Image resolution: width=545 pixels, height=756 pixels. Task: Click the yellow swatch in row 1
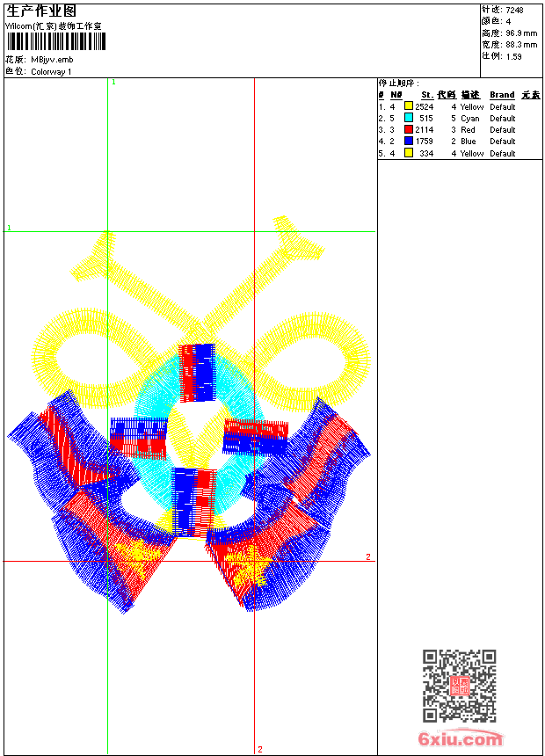pyautogui.click(x=409, y=106)
